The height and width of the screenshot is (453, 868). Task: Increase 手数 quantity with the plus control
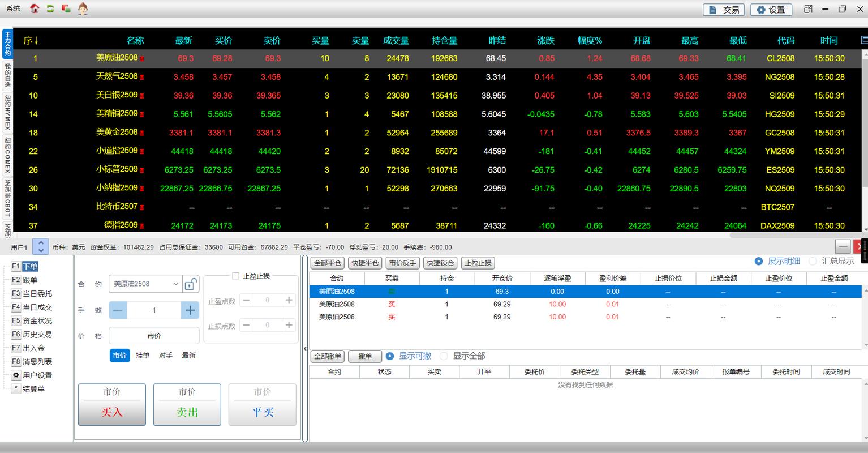coord(190,310)
